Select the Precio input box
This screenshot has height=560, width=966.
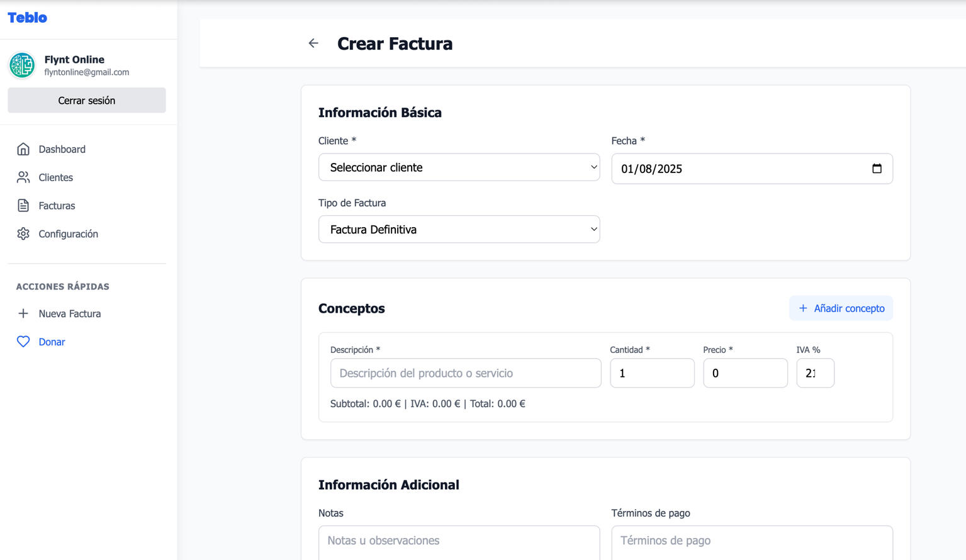point(744,373)
